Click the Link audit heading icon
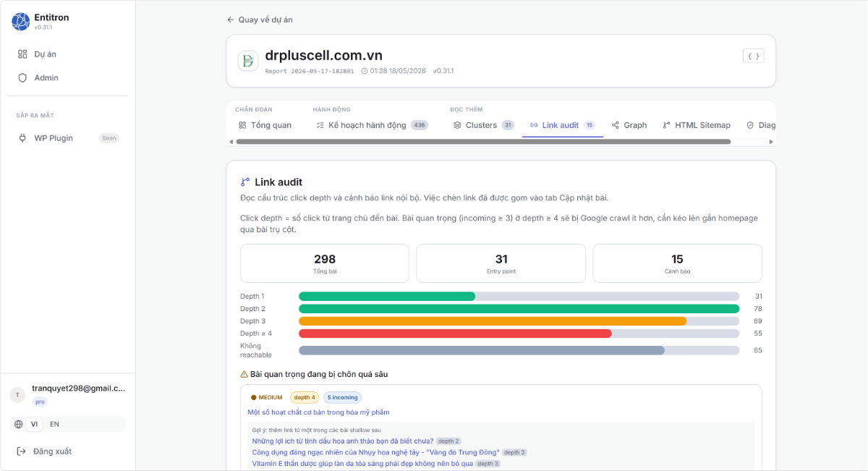Screen dimensions: 868x471 (245, 182)
